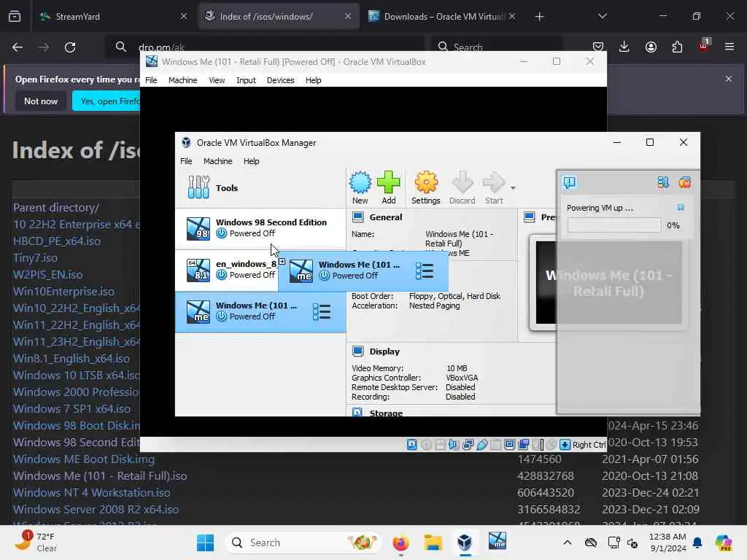This screenshot has width=747, height=560.
Task: Click the delete finished notifications icon
Action: [684, 182]
